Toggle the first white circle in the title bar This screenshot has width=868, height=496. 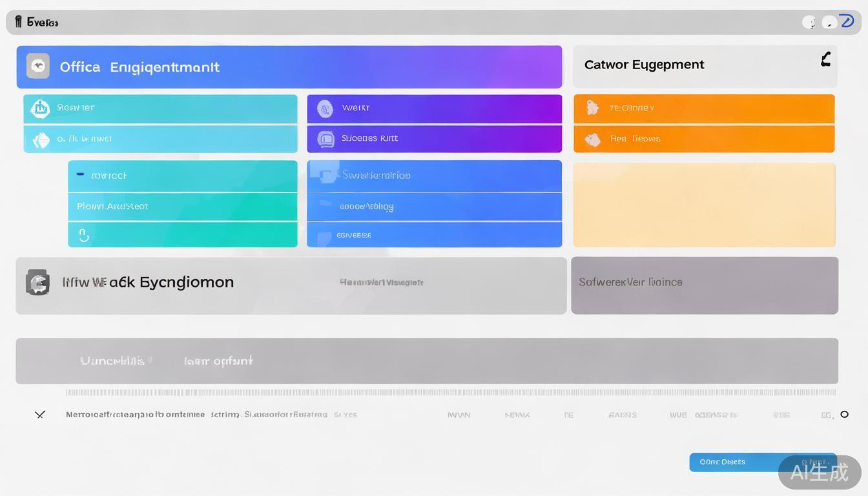[x=809, y=23]
